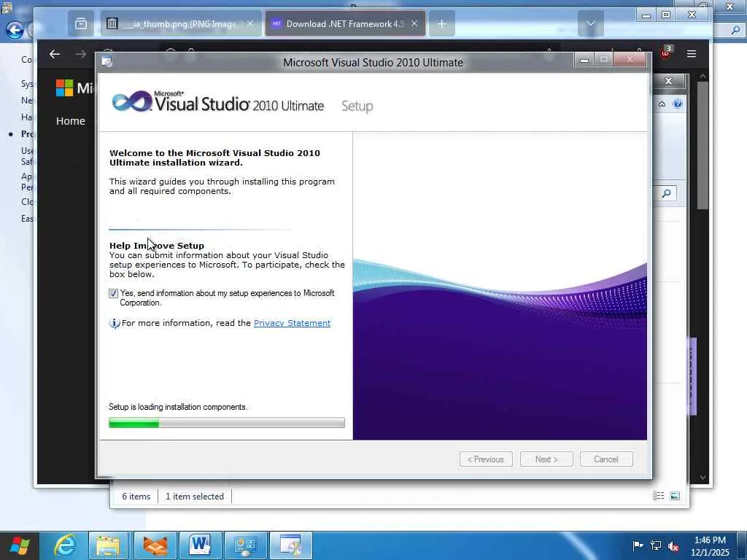Click the Action Center flag tray icon
This screenshot has height=560, width=747.
pos(638,545)
